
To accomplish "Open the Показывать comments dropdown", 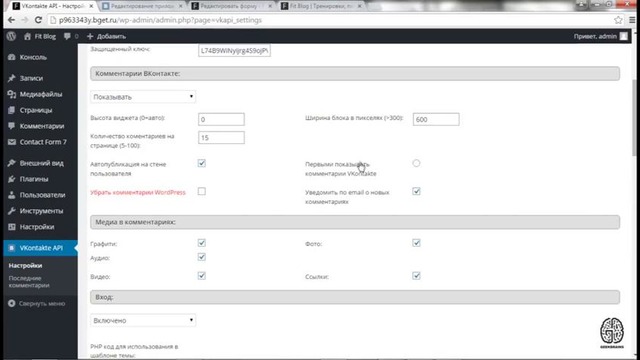I will click(x=143, y=97).
